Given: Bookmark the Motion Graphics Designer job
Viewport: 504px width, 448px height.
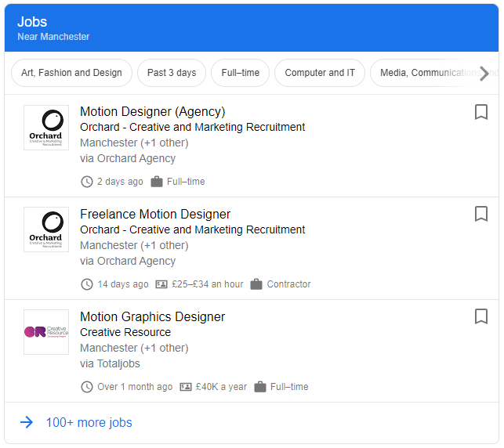Looking at the screenshot, I should click(x=480, y=316).
